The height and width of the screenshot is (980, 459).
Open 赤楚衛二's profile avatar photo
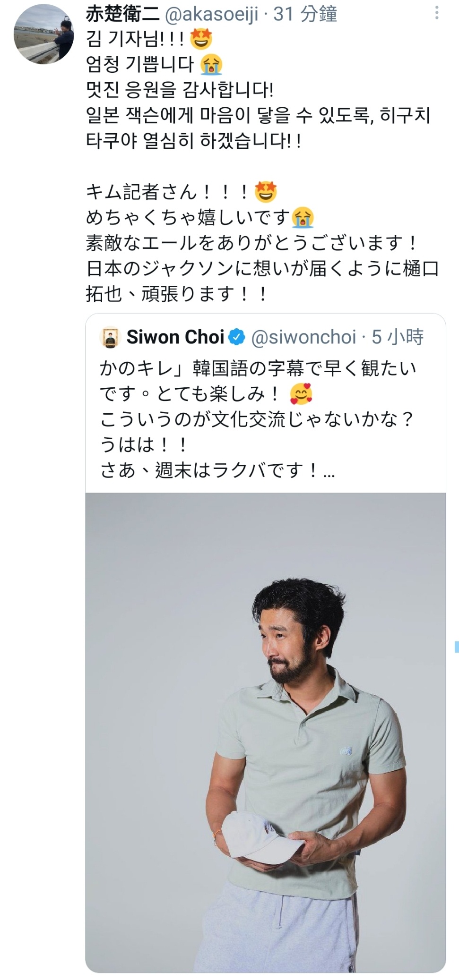tap(43, 35)
